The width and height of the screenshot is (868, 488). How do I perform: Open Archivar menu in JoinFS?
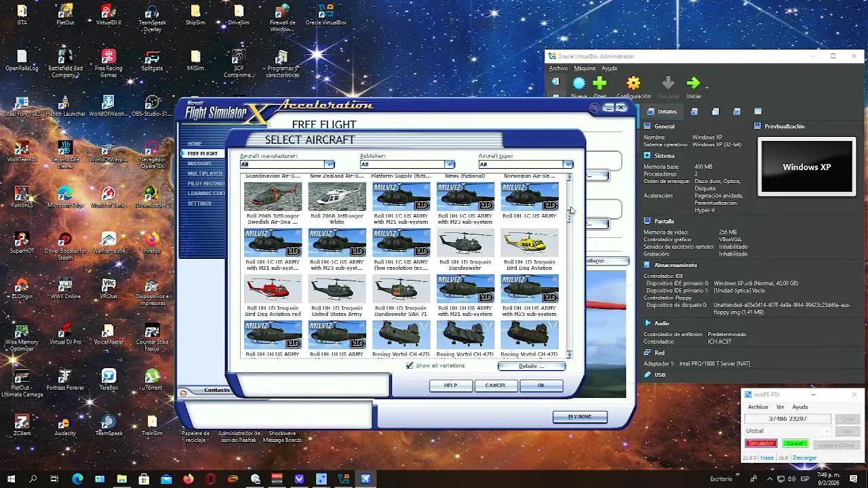point(758,407)
